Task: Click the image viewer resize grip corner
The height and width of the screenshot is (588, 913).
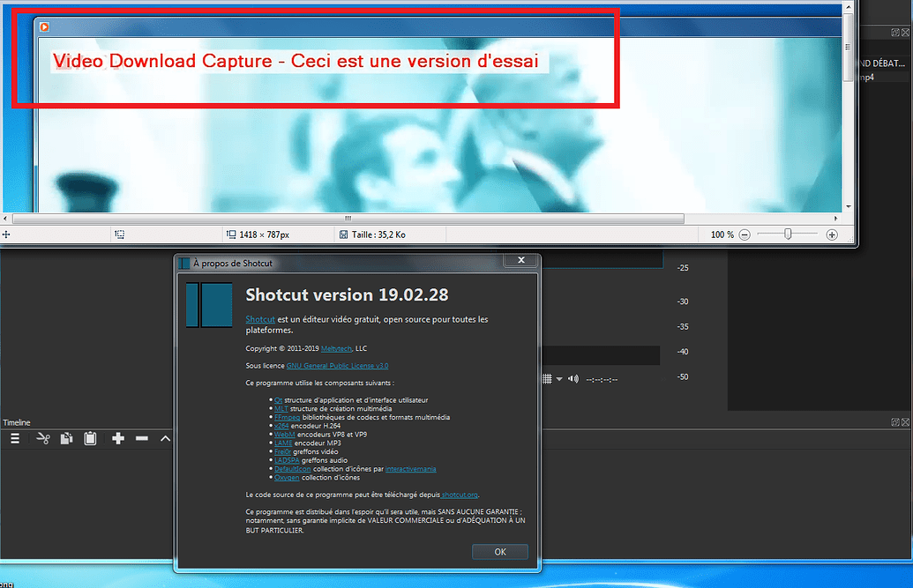Action: [x=849, y=239]
